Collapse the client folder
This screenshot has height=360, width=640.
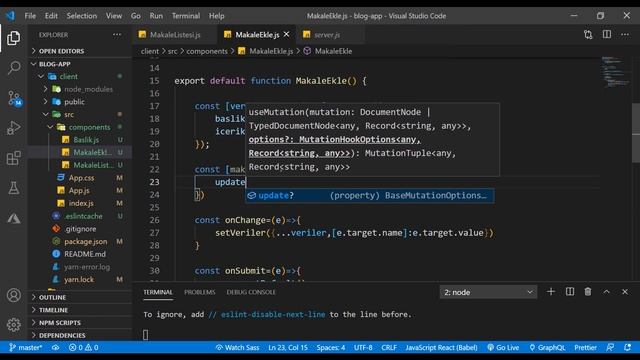pos(80,76)
